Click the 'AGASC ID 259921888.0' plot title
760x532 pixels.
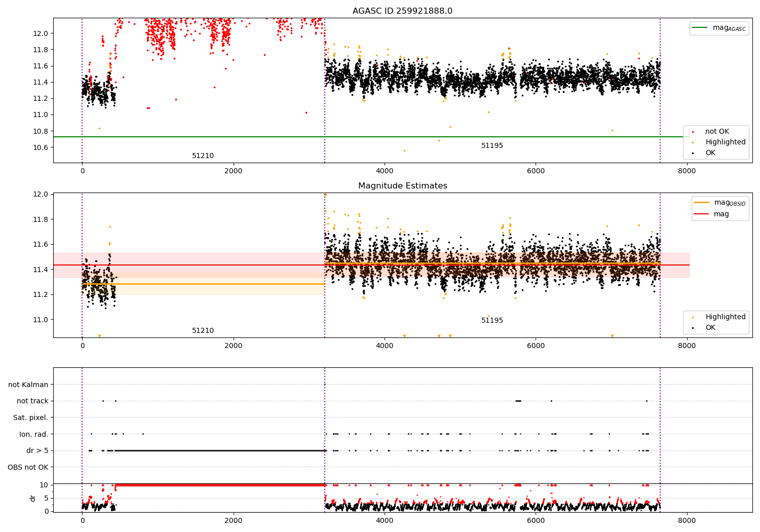[402, 11]
